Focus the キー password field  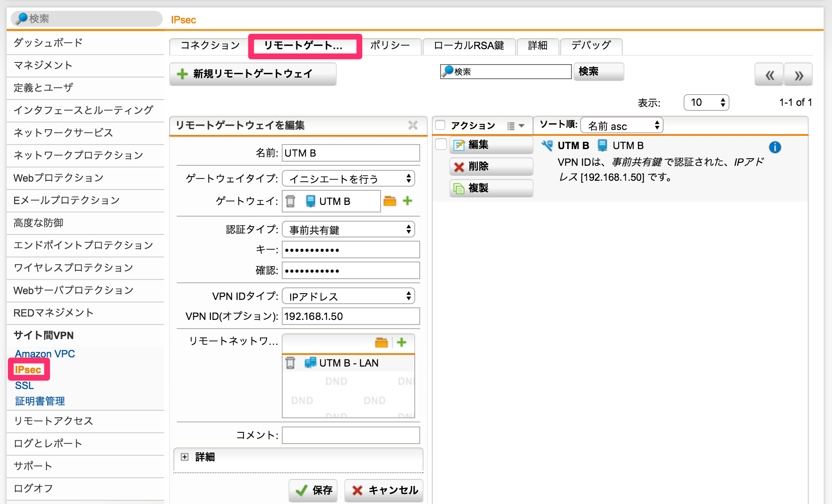(351, 250)
